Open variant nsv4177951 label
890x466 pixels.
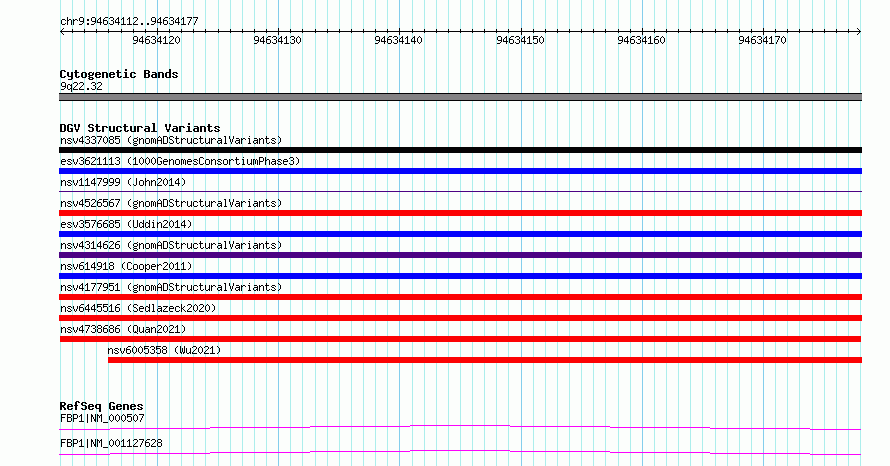(171, 287)
